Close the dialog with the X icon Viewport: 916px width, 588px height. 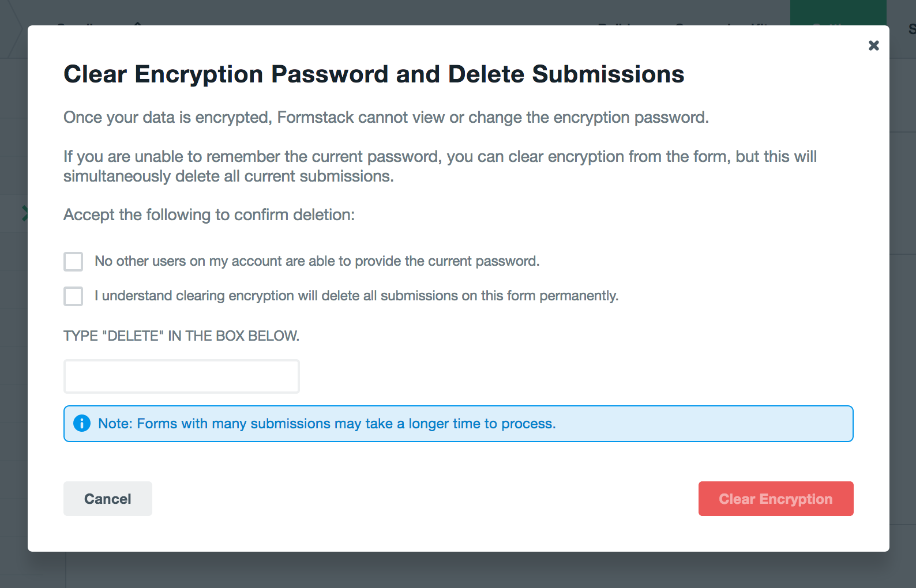click(x=873, y=46)
